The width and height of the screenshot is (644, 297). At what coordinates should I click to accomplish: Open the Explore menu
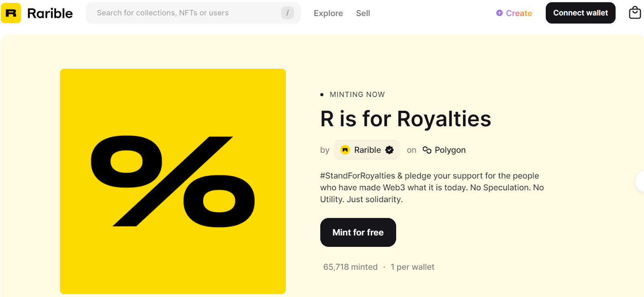[x=328, y=13]
